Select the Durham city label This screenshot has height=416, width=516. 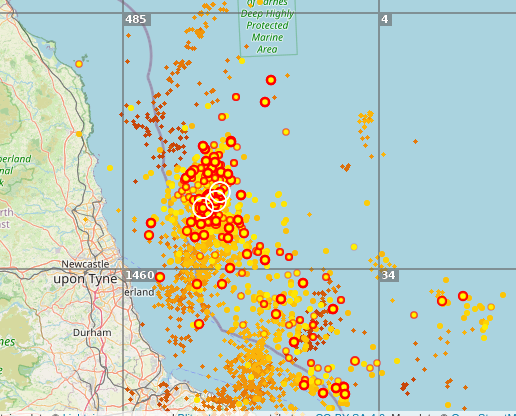[92, 333]
